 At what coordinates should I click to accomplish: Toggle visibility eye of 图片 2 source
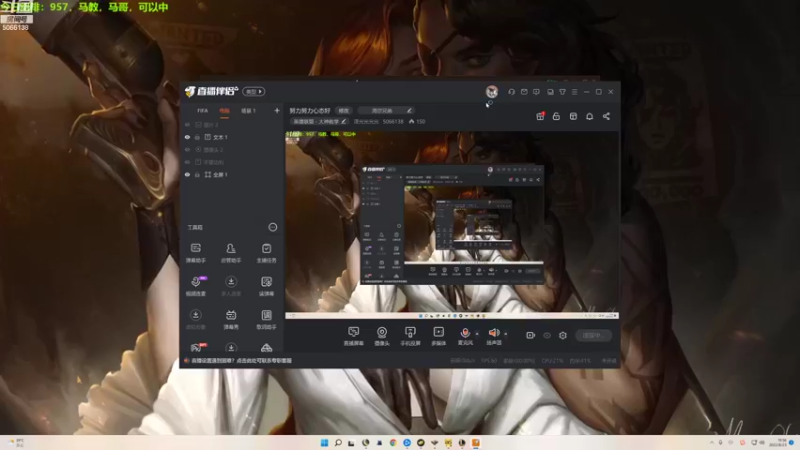pos(187,124)
